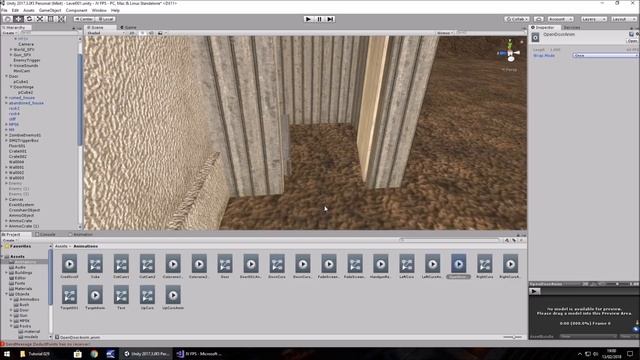Open the Materials folder in Project tree
Viewport: 640px width, 360px height.
23,289
